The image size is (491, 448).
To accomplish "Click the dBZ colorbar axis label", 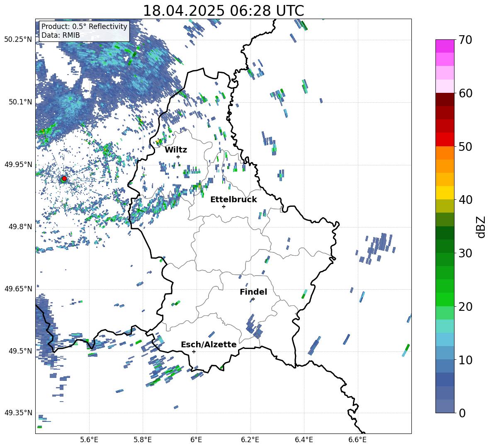I will [x=481, y=227].
